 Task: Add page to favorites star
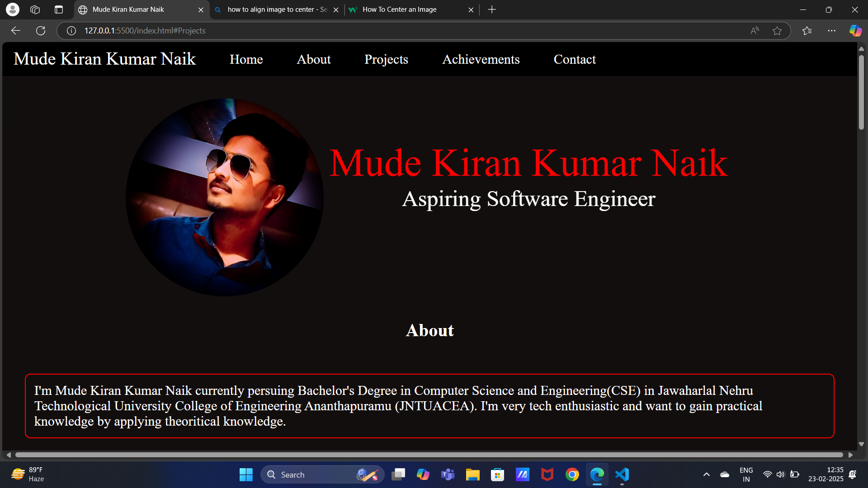tap(777, 31)
